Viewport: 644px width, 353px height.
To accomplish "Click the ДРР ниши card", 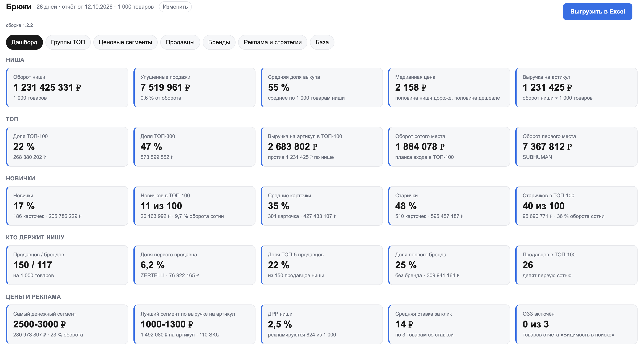I will (x=322, y=324).
